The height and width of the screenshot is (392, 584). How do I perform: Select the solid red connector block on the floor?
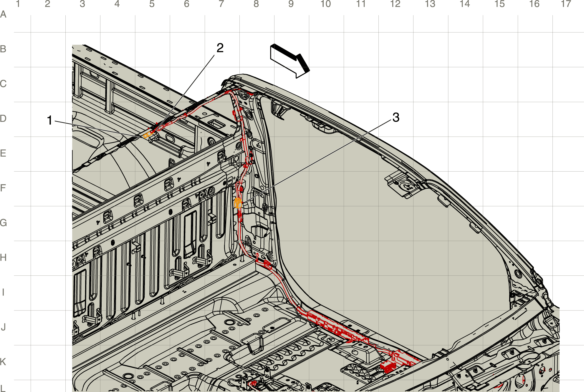388,367
